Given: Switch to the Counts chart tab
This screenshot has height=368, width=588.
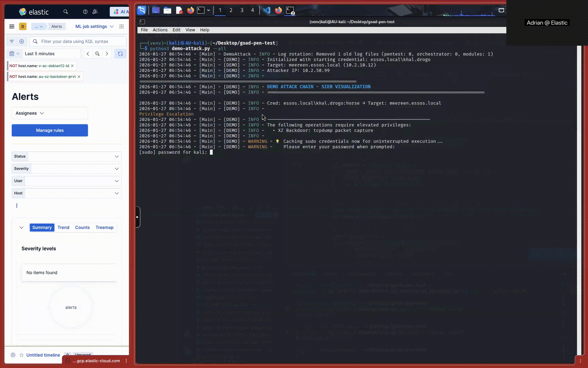Looking at the screenshot, I should pyautogui.click(x=82, y=228).
